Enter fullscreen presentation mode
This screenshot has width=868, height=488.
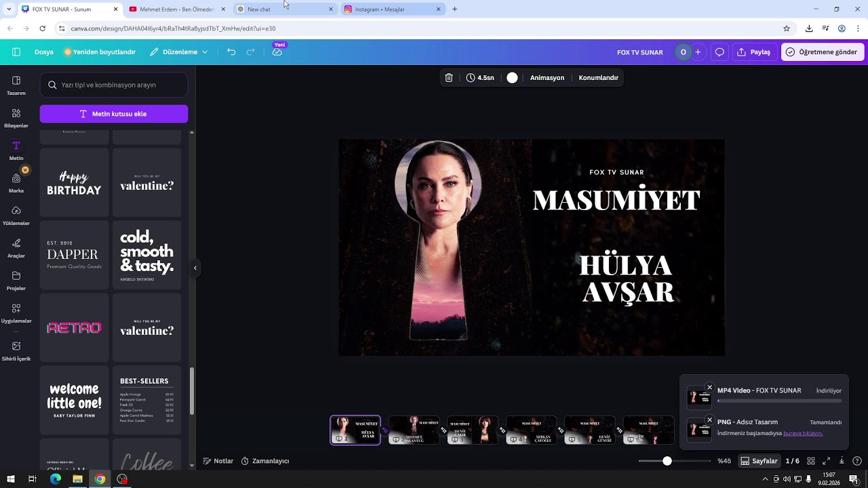click(827, 461)
